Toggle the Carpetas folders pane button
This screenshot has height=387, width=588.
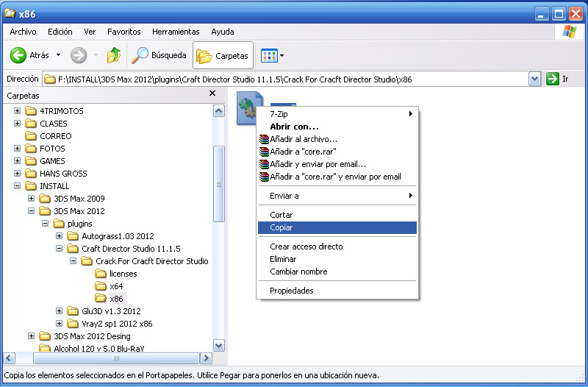pyautogui.click(x=223, y=56)
